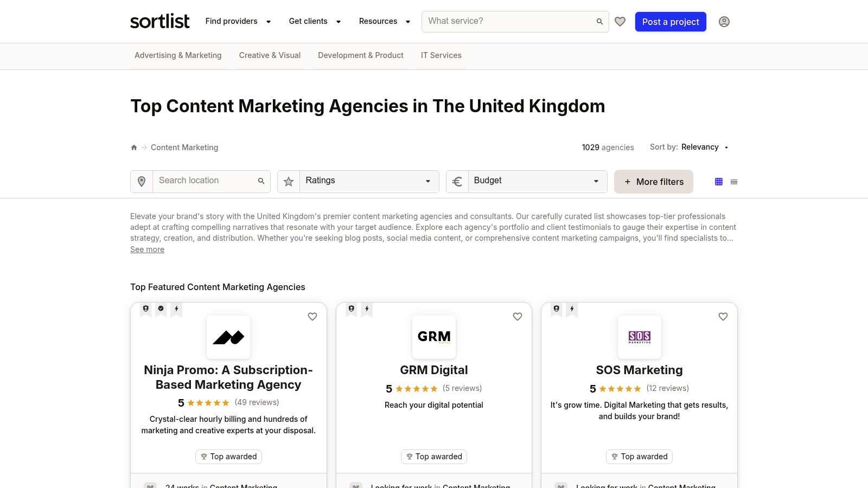This screenshot has height=488, width=868.
Task: Open Ninja Promo agency title link
Action: click(x=228, y=377)
